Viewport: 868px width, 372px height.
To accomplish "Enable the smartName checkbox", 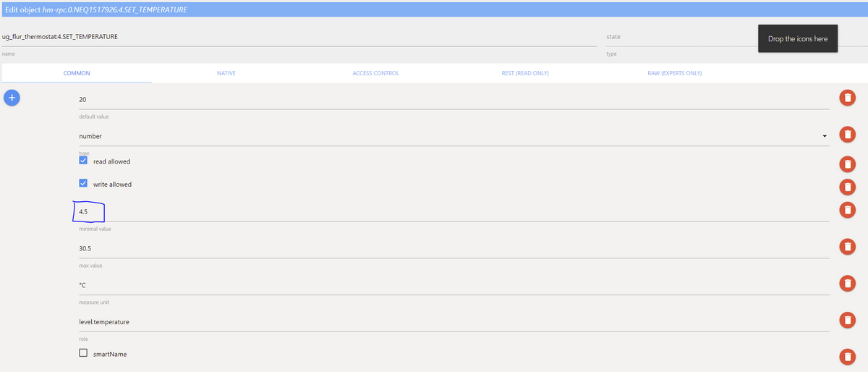I will coord(83,353).
